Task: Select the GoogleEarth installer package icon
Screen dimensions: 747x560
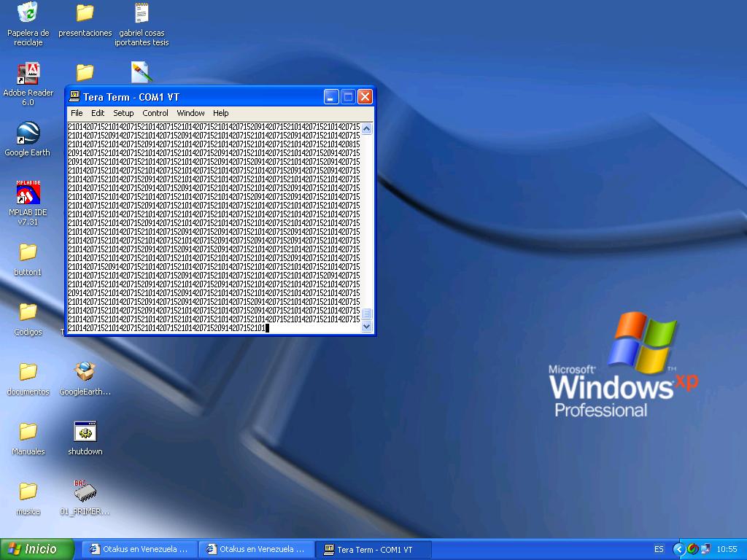Action: (85, 372)
